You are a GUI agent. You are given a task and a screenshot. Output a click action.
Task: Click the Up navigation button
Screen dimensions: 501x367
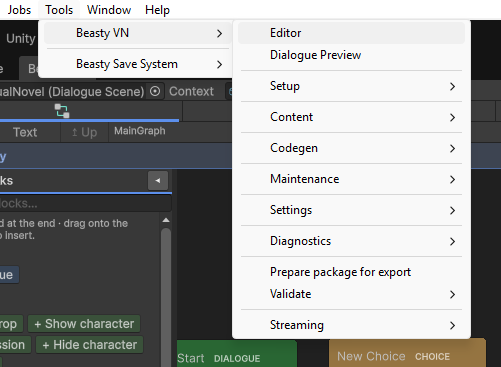[84, 132]
